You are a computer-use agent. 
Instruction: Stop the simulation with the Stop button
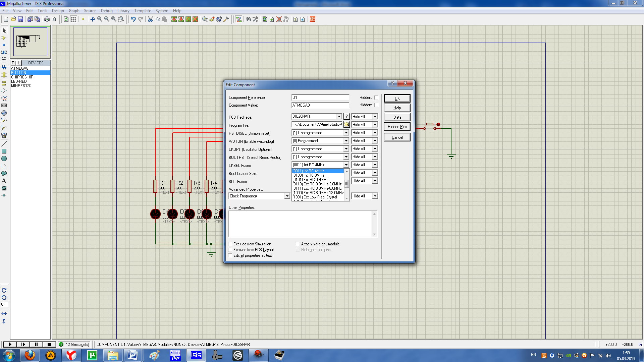click(49, 344)
